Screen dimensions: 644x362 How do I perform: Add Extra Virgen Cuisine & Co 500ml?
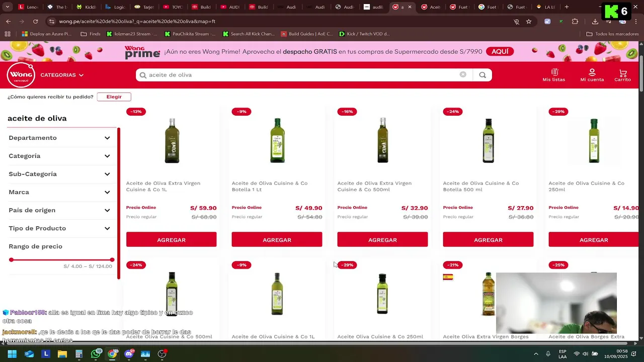coord(382,240)
